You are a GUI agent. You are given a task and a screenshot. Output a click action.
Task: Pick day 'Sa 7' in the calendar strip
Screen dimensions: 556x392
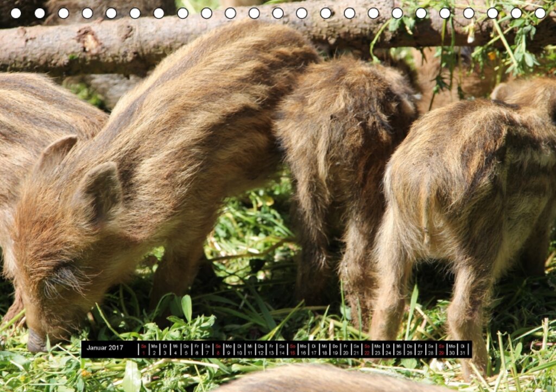(x=207, y=350)
